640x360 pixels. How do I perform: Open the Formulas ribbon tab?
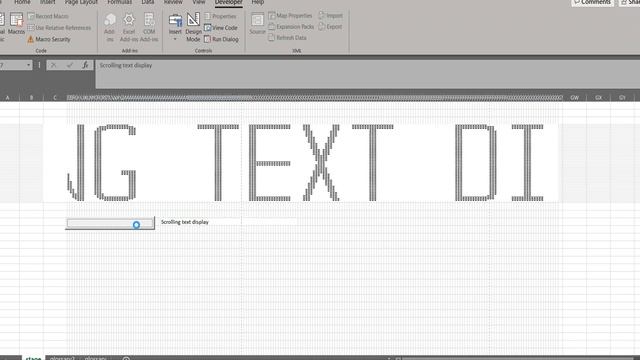(x=120, y=2)
